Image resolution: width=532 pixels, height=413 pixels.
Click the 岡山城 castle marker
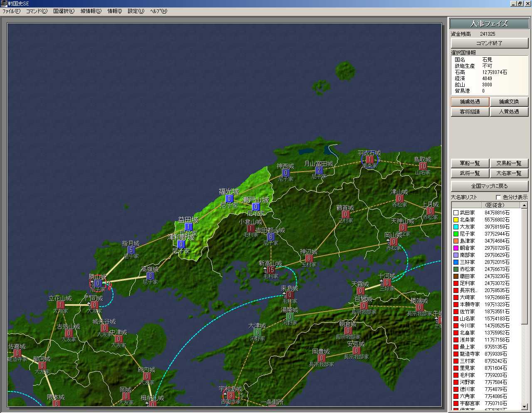[x=394, y=242]
